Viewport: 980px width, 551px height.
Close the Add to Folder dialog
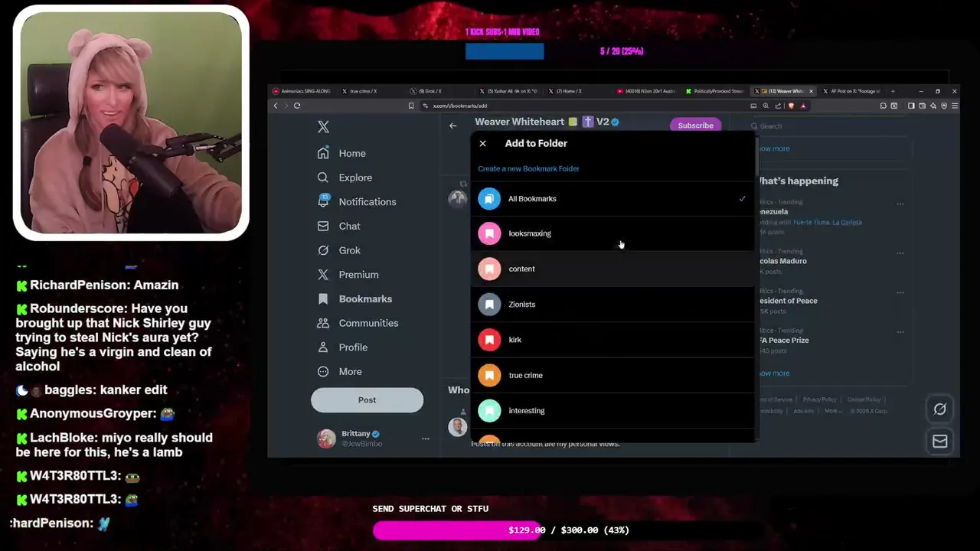(482, 144)
